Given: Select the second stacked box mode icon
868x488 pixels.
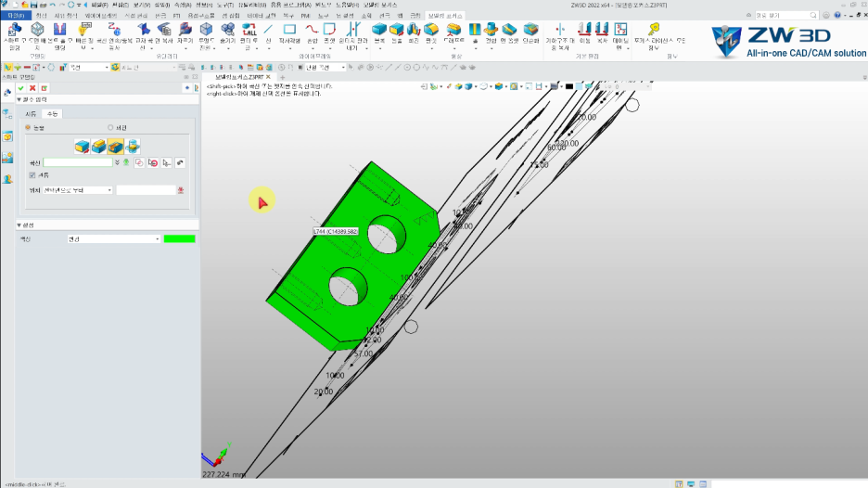Looking at the screenshot, I should point(98,147).
